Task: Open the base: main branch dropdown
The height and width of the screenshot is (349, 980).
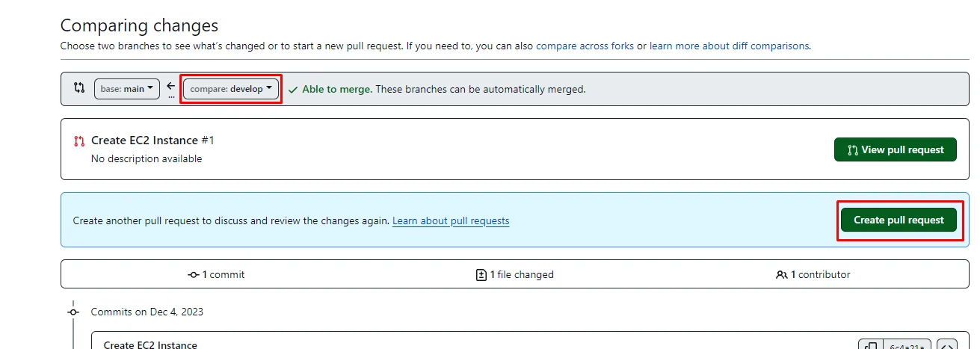Action: [x=127, y=89]
